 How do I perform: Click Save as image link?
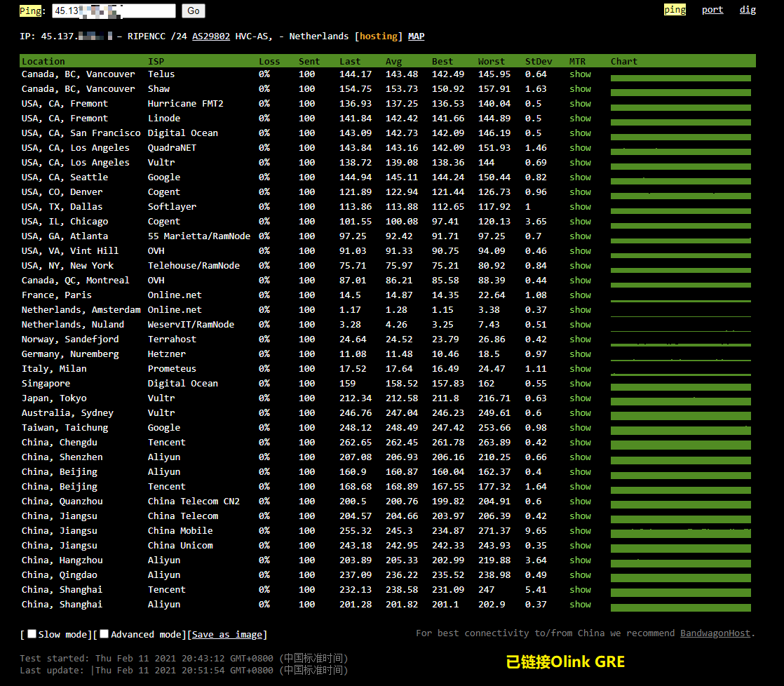pos(227,635)
